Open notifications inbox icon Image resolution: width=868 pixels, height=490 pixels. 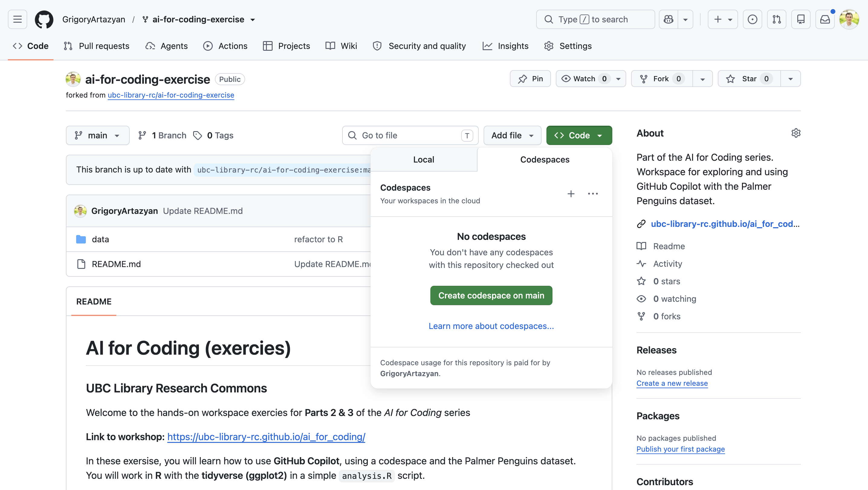click(825, 19)
